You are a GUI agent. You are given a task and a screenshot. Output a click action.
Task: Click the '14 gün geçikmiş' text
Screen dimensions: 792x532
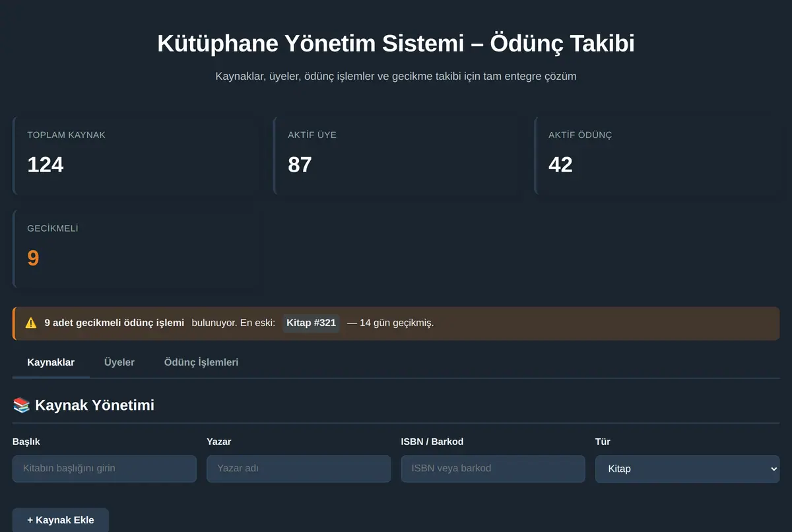pos(397,323)
